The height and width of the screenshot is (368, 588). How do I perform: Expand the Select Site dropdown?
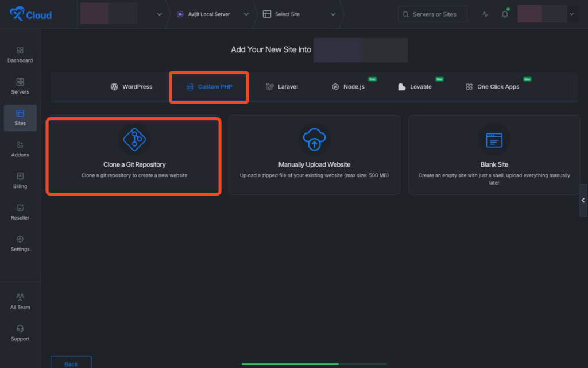click(333, 14)
